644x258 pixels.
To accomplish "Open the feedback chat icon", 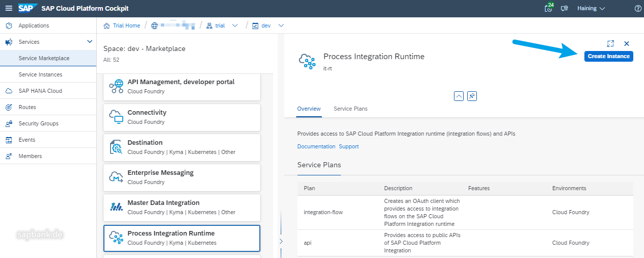I will (564, 9).
